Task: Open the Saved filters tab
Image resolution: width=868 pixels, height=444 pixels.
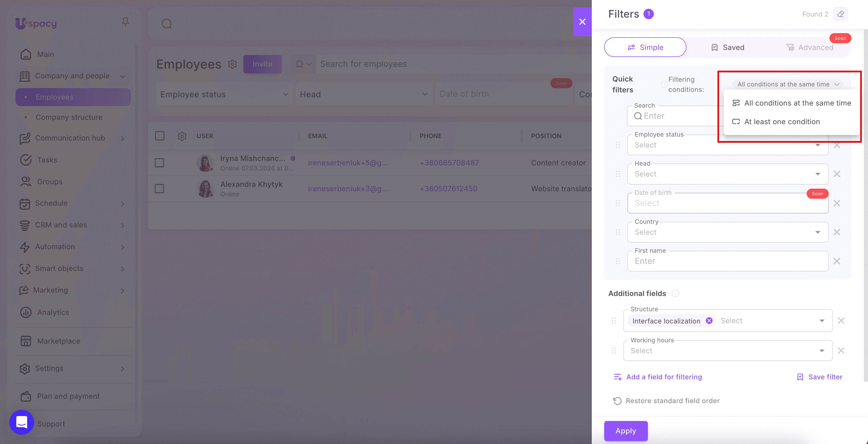Action: [x=728, y=47]
